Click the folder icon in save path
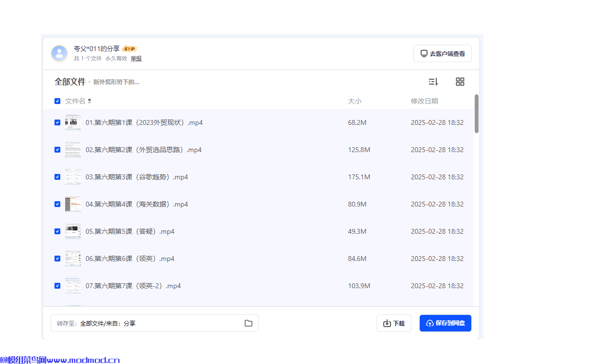This screenshot has width=606, height=364. 249,323
